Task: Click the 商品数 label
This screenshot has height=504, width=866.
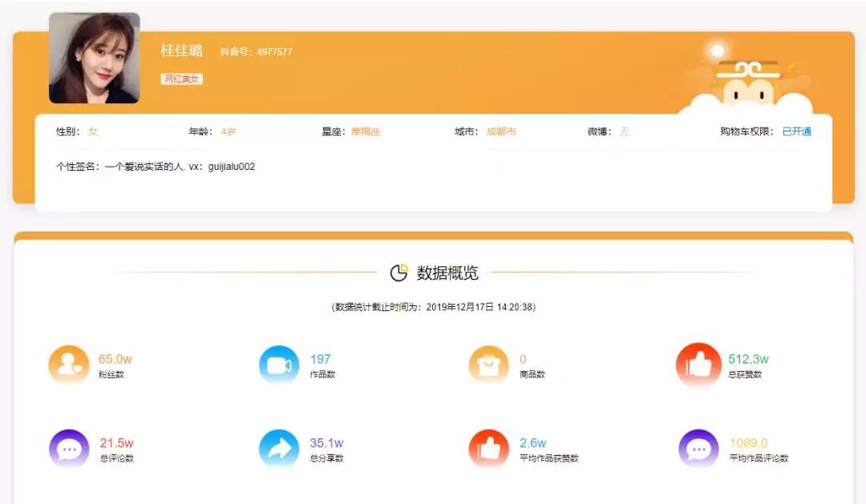Action: 532,374
